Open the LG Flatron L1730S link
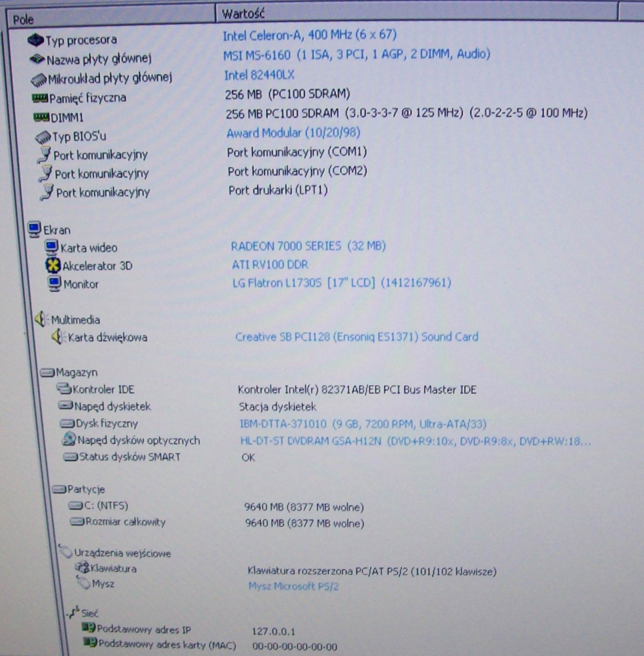 pos(342,283)
